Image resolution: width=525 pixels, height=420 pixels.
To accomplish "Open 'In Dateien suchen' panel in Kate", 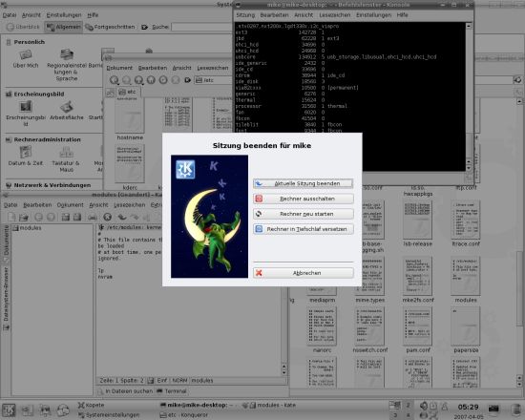I will pyautogui.click(x=125, y=391).
